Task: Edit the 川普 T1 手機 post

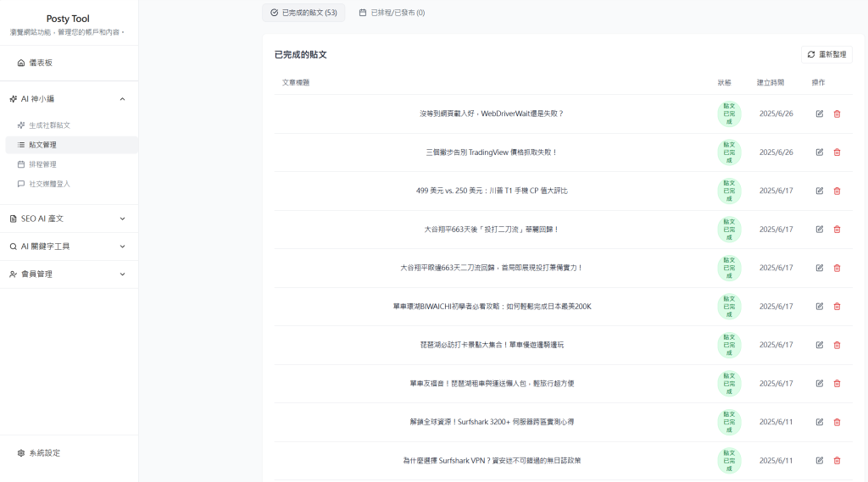Action: (819, 191)
